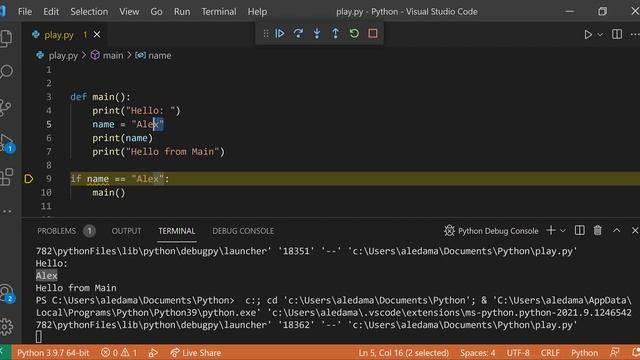Open the Terminal menu

click(x=219, y=11)
